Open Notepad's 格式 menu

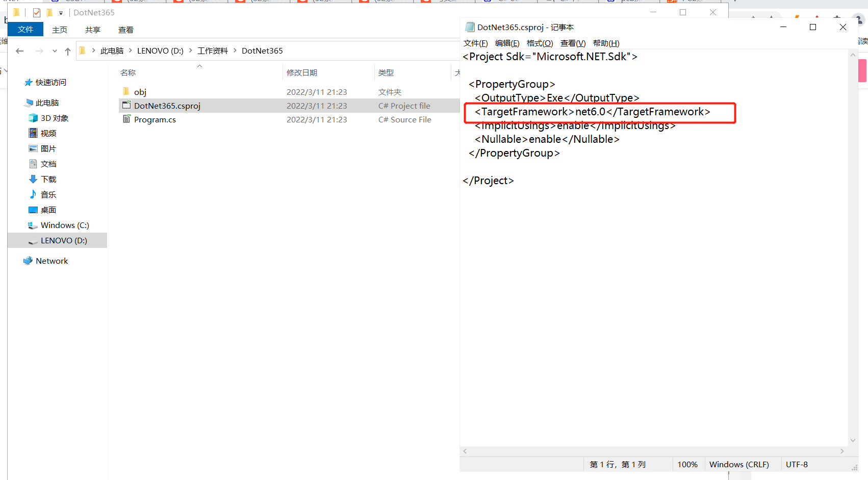pyautogui.click(x=540, y=43)
